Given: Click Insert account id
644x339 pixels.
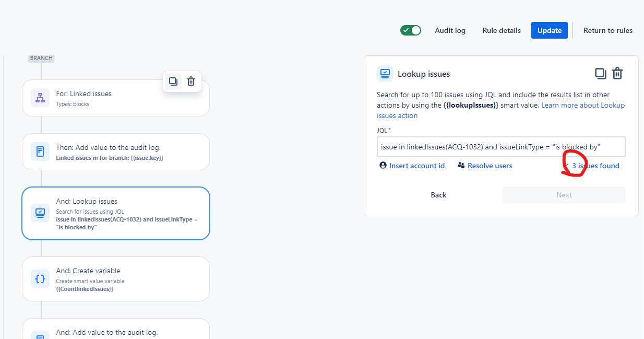Looking at the screenshot, I should coord(412,166).
